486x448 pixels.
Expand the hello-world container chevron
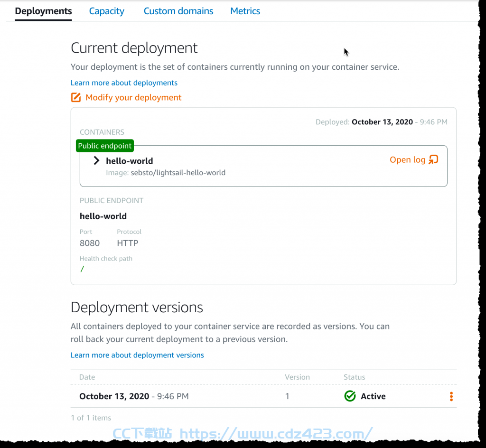tap(96, 160)
